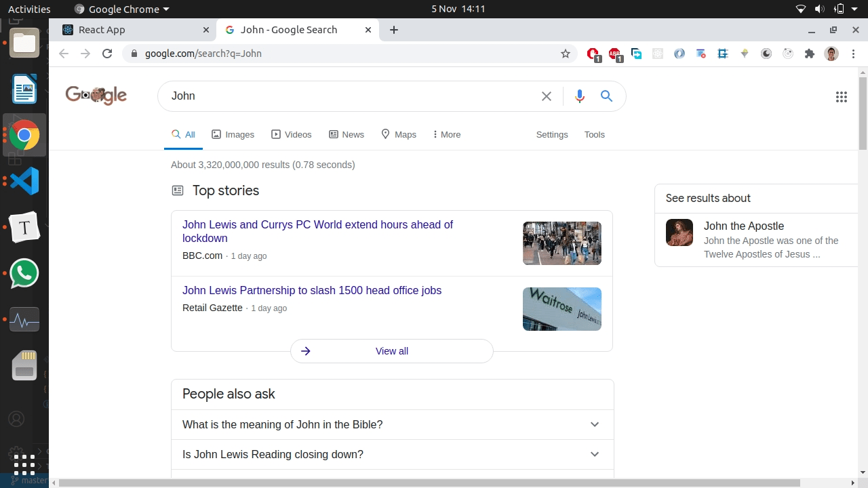Open WhatsApp from the dock
This screenshot has width=868, height=488.
pyautogui.click(x=24, y=273)
